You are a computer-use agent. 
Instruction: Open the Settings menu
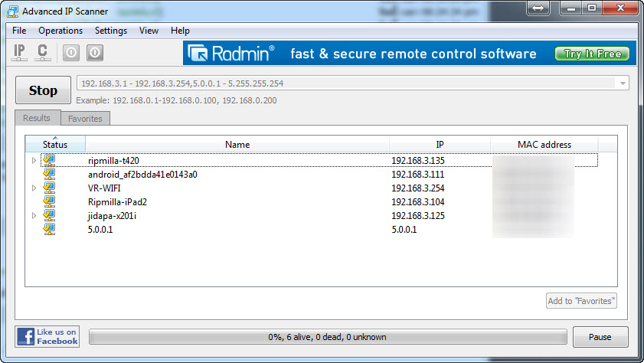111,31
